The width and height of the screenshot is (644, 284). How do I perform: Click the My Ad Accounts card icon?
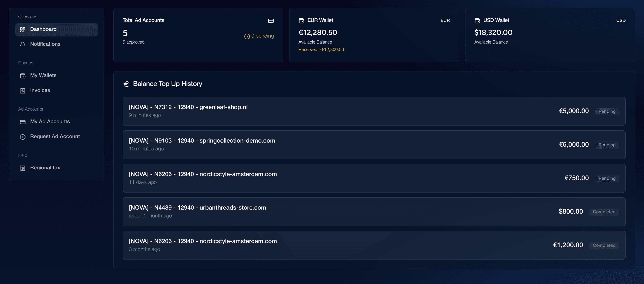[23, 122]
